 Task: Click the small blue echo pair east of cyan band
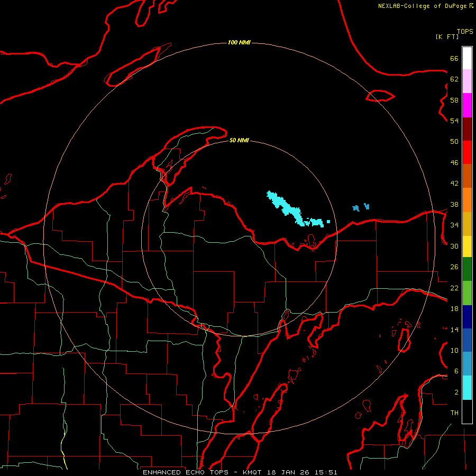click(361, 207)
